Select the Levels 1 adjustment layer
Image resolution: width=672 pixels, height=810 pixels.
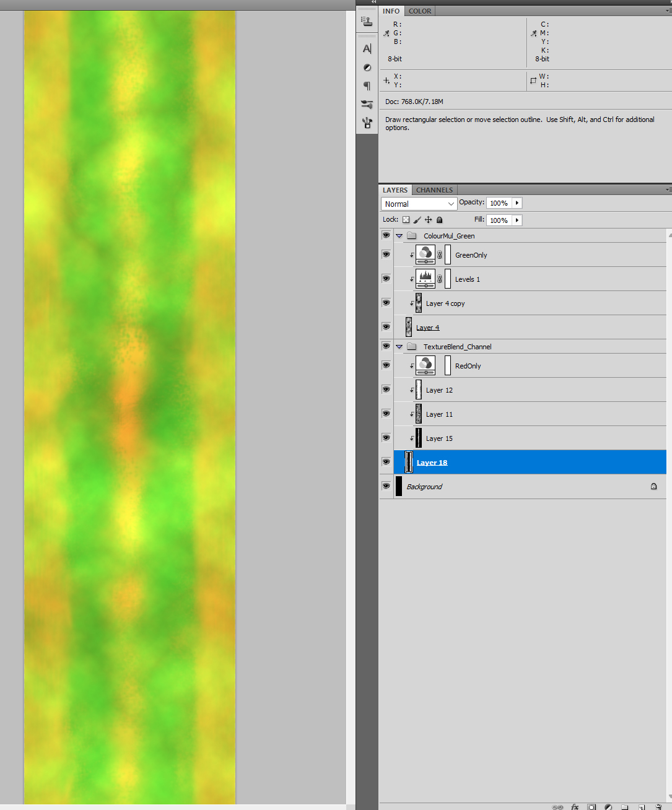click(x=467, y=279)
